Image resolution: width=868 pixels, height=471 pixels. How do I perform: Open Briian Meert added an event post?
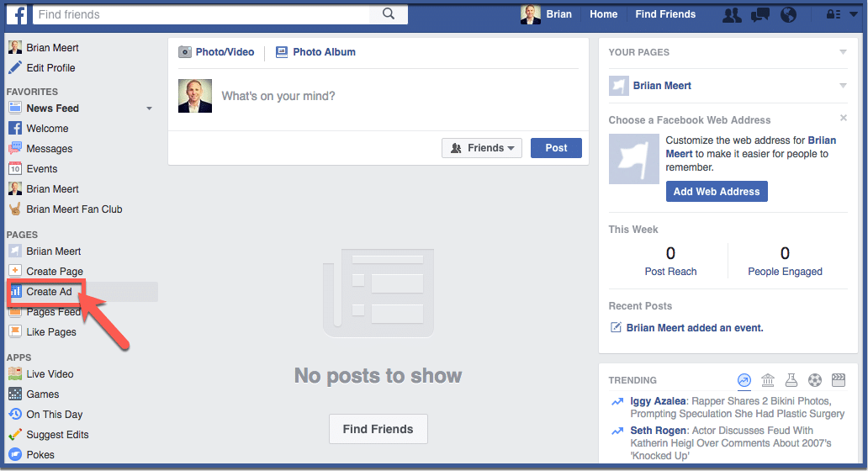click(x=694, y=328)
